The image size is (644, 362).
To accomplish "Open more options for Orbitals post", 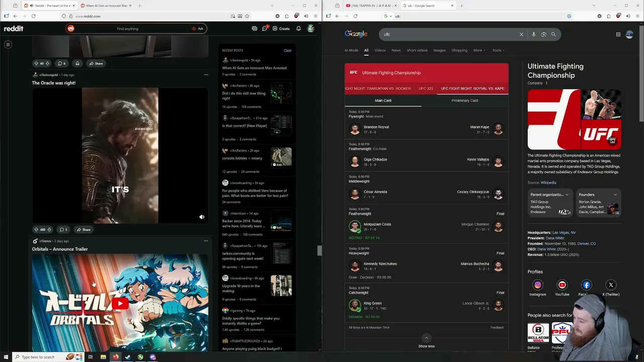I will coord(206,241).
